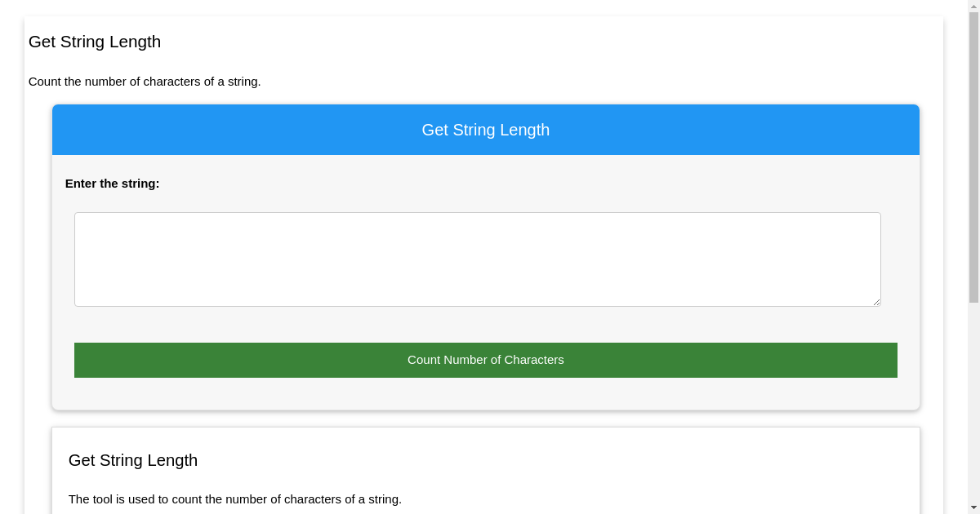This screenshot has width=980, height=514.
Task: Click the Count Number of Characters button
Action: click(x=485, y=360)
